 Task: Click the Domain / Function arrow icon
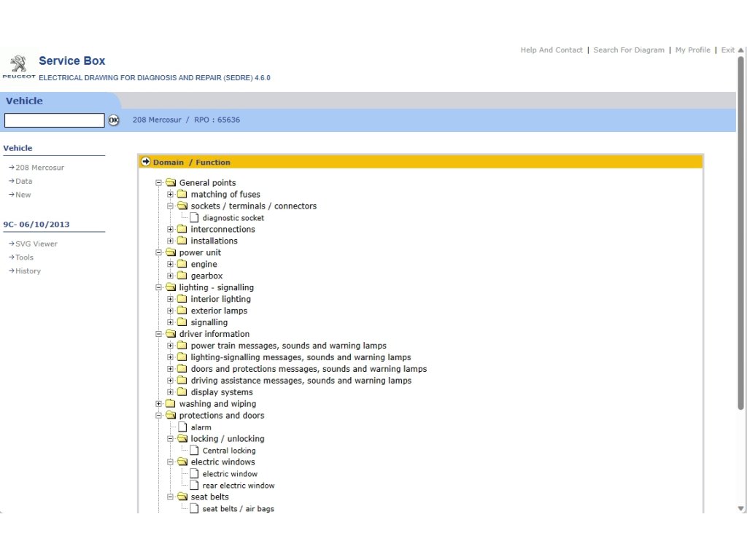pos(146,162)
